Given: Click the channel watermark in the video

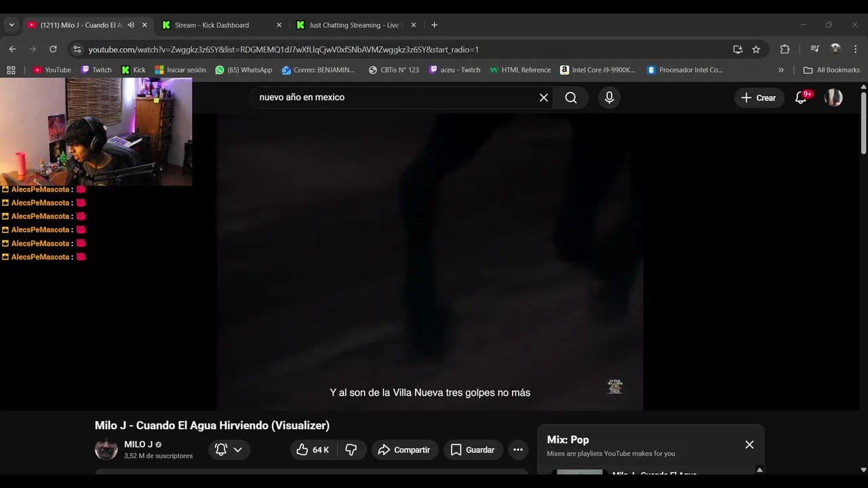Looking at the screenshot, I should pyautogui.click(x=614, y=386).
